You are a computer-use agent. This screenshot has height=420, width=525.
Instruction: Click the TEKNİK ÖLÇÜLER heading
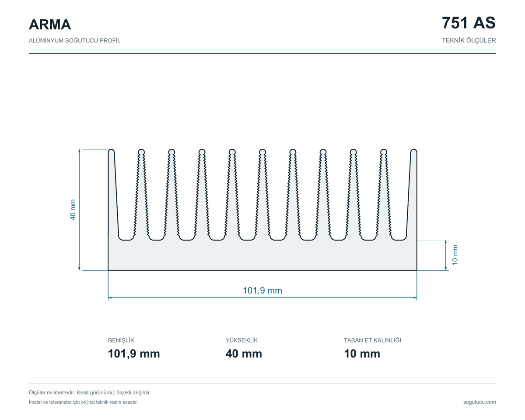pyautogui.click(x=469, y=40)
